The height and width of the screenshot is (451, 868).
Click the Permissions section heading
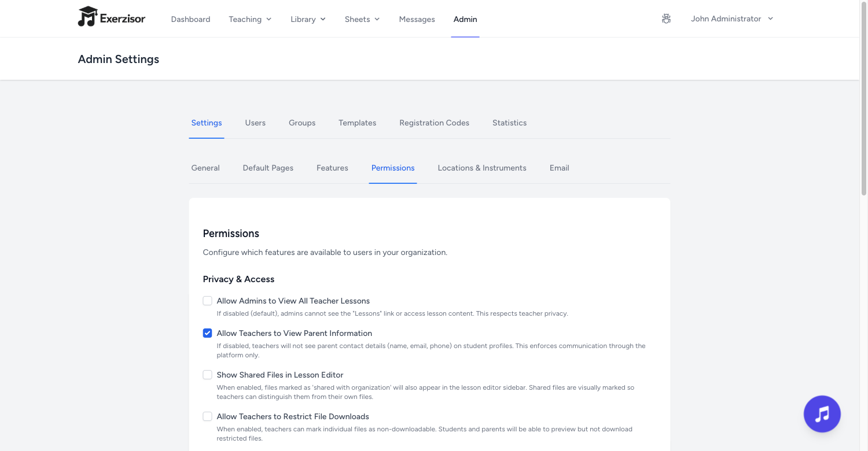coord(231,234)
